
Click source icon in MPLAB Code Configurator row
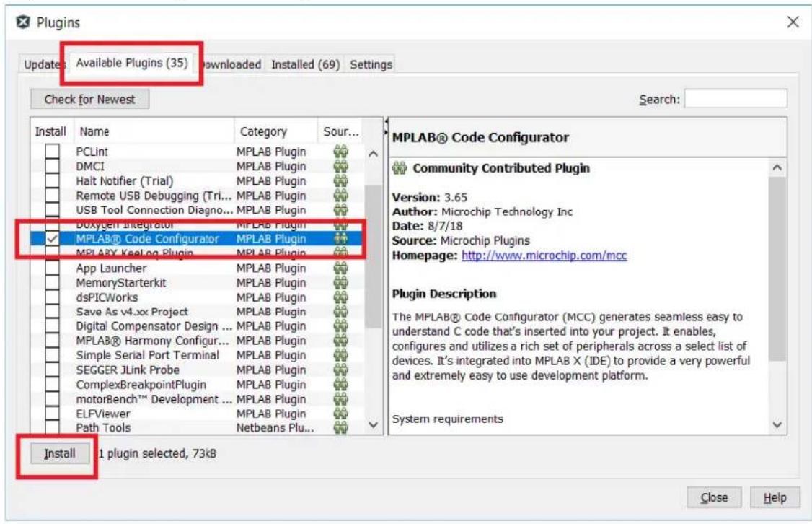pyautogui.click(x=341, y=238)
